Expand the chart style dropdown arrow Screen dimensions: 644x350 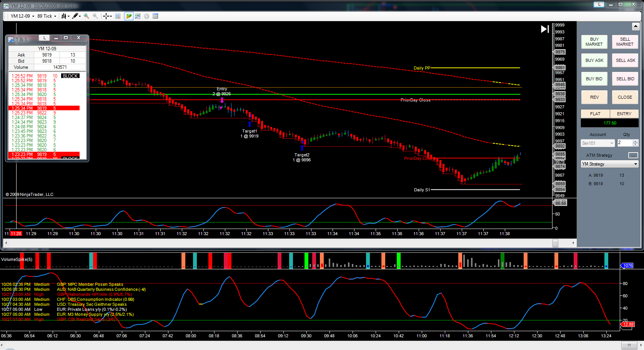pyautogui.click(x=68, y=16)
